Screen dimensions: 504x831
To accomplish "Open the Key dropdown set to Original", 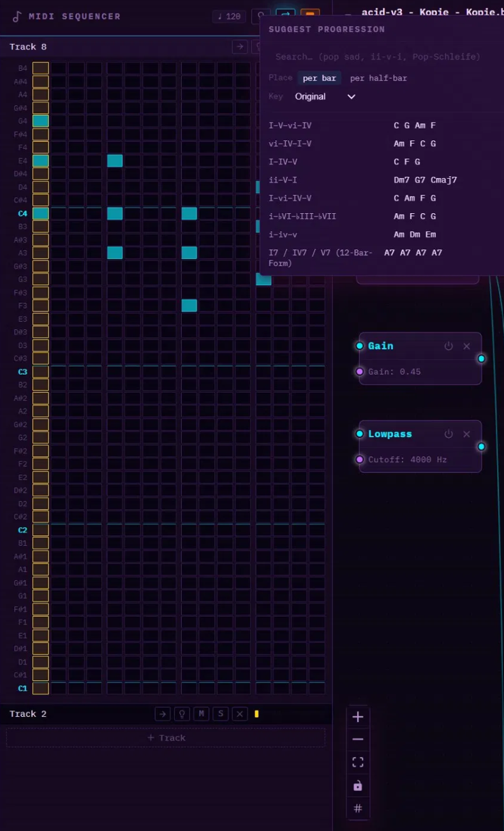I will [x=325, y=96].
